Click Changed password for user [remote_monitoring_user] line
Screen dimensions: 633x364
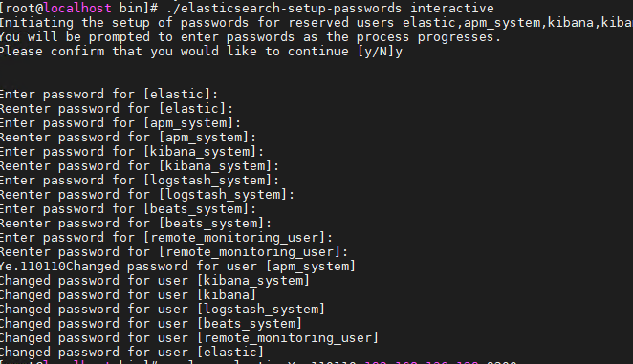(x=189, y=338)
